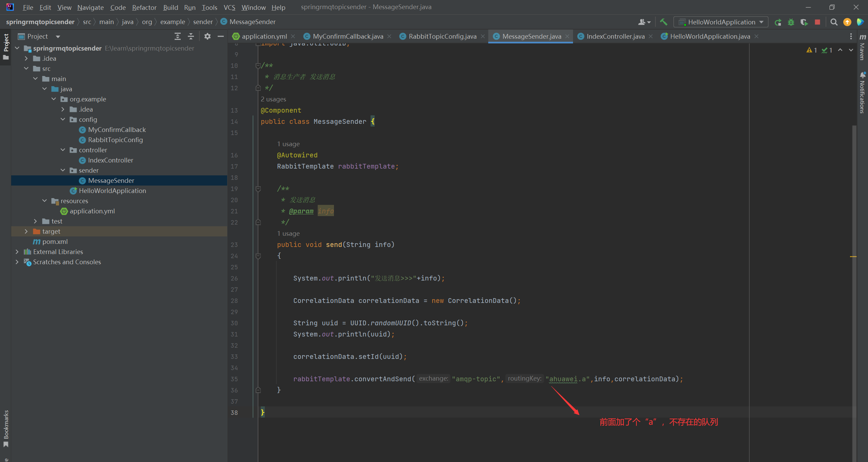868x462 pixels.
Task: Click the 2 usages hint above class
Action: tap(273, 99)
